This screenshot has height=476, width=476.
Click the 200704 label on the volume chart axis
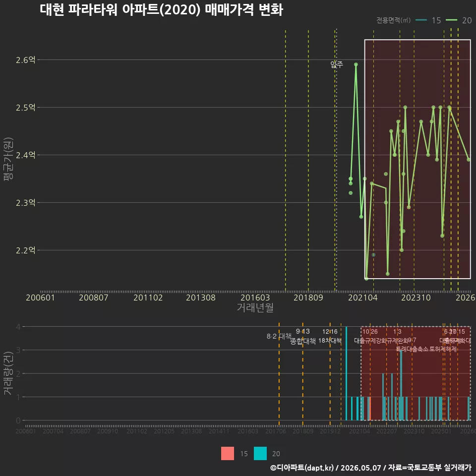pyautogui.click(x=53, y=431)
